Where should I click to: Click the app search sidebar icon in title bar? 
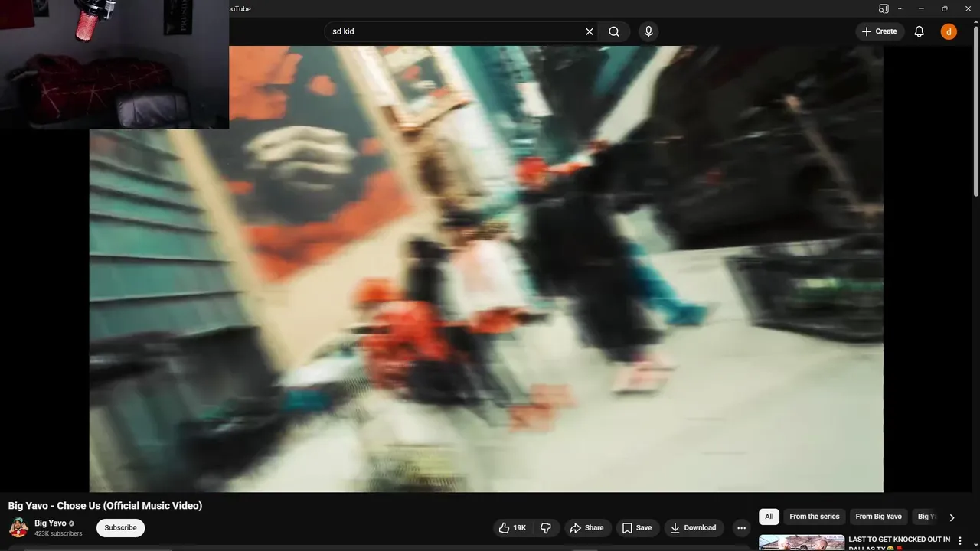click(x=884, y=8)
